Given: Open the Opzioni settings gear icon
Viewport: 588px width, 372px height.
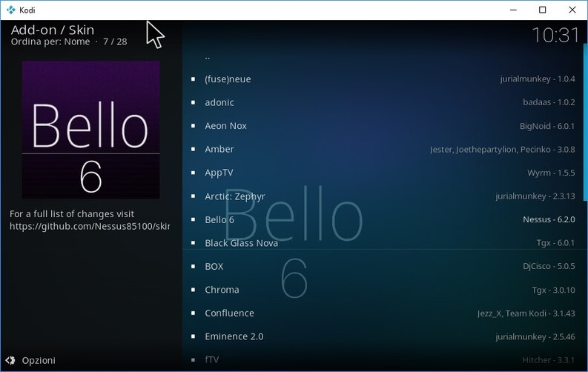Looking at the screenshot, I should coord(10,360).
